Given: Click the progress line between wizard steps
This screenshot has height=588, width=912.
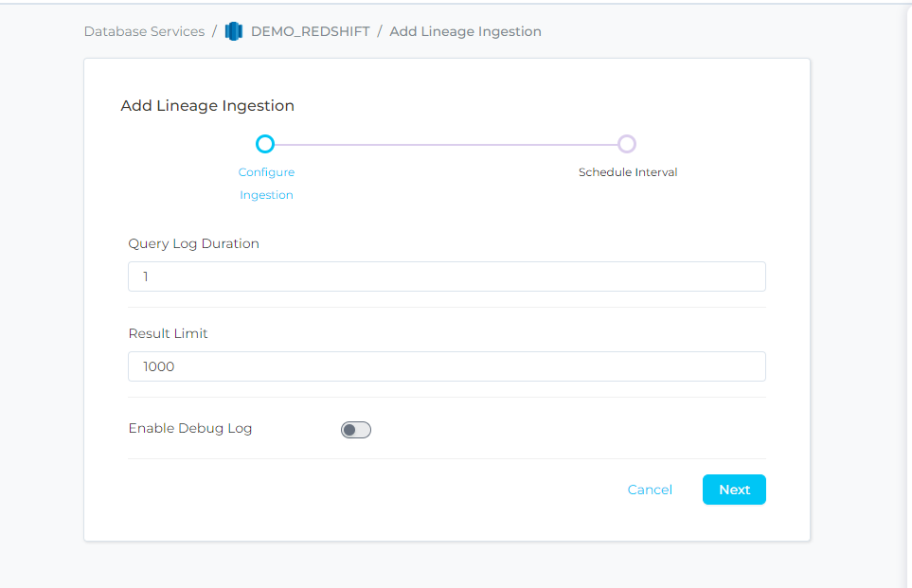Looking at the screenshot, I should click(445, 144).
